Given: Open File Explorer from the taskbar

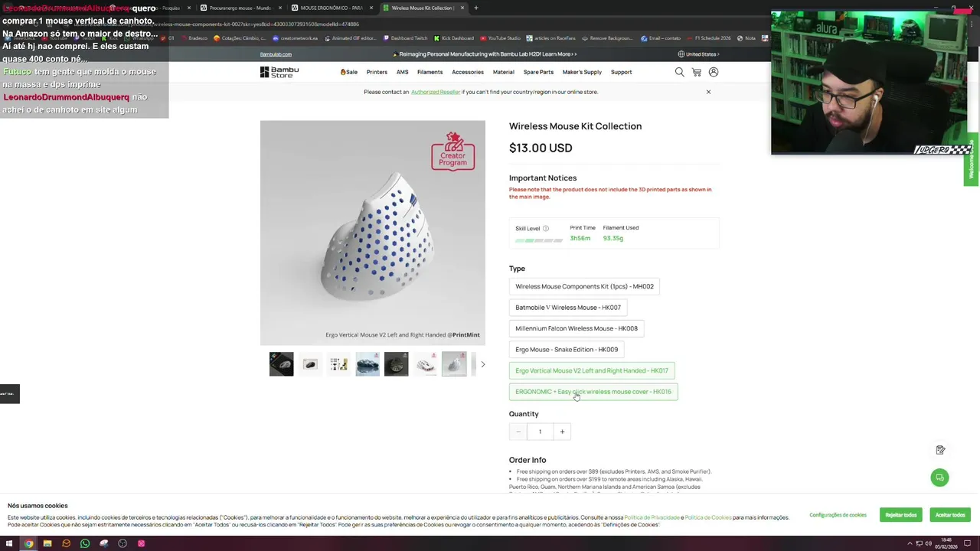Looking at the screenshot, I should click(47, 543).
